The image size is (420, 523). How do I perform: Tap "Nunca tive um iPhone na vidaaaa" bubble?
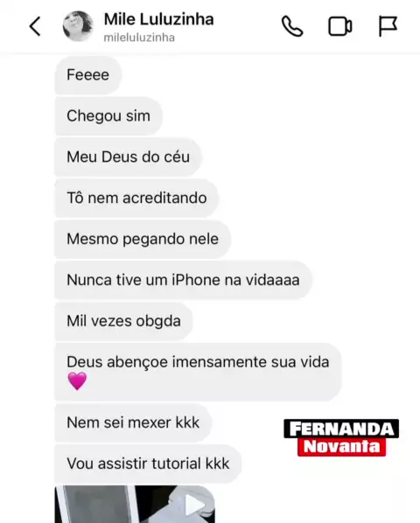pyautogui.click(x=184, y=280)
